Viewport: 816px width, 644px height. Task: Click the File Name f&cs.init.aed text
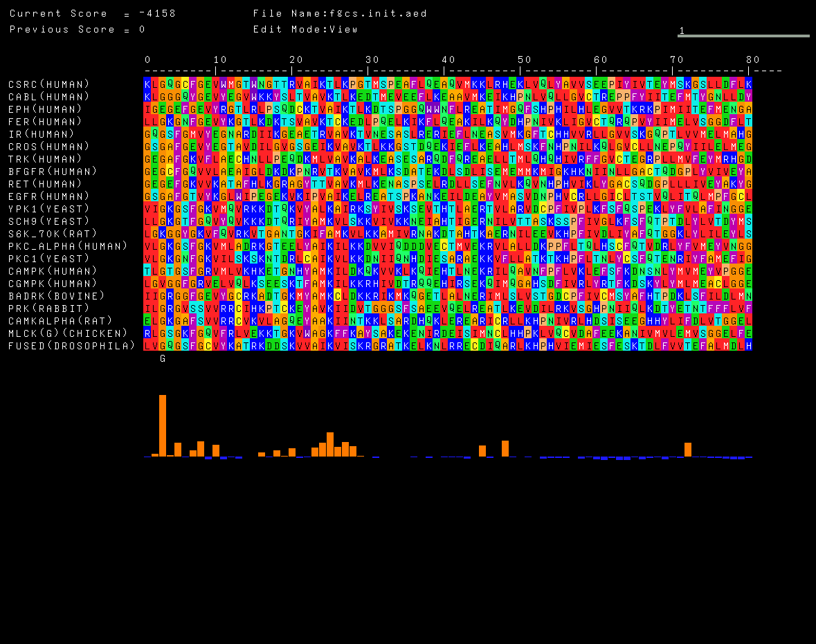(340, 14)
